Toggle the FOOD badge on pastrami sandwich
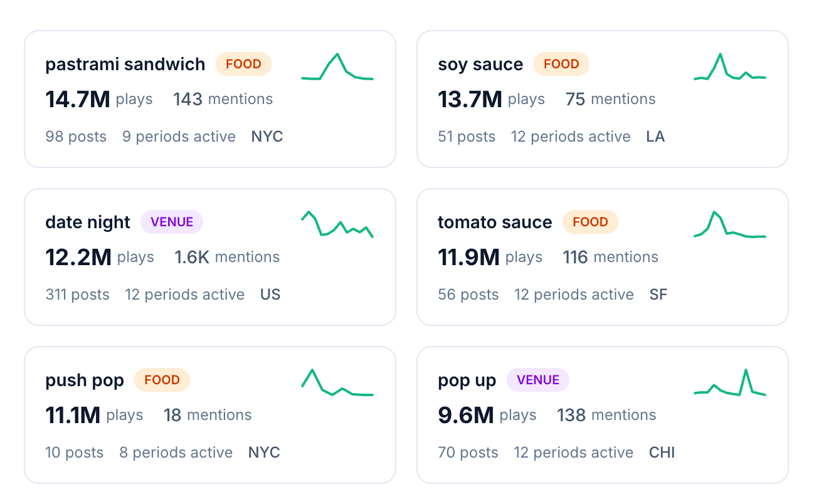814x504 pixels. tap(243, 64)
